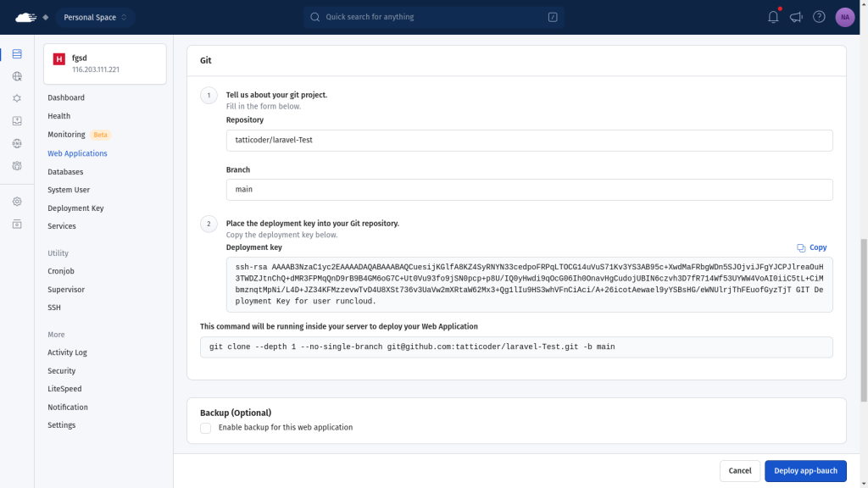Click the megaphone announcements icon

pos(796,17)
